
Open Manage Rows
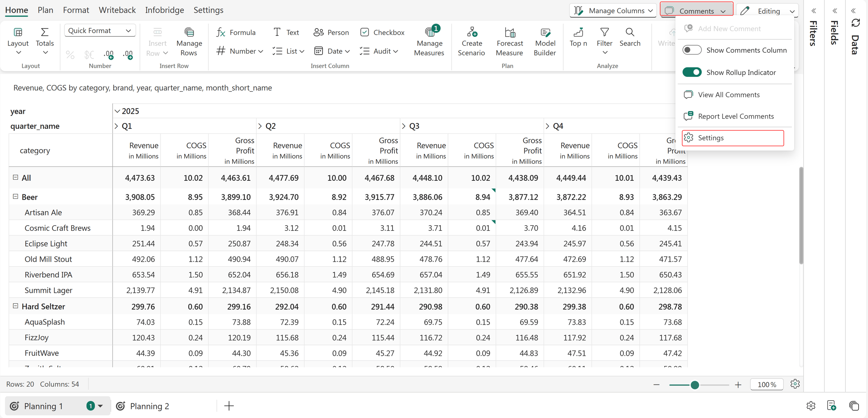pyautogui.click(x=189, y=42)
